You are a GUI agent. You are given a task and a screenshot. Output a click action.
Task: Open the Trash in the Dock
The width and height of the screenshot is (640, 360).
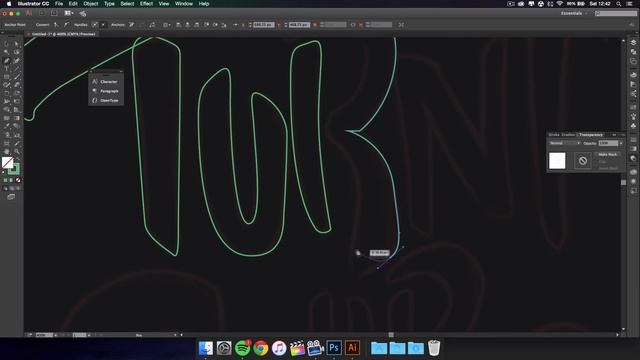point(434,348)
